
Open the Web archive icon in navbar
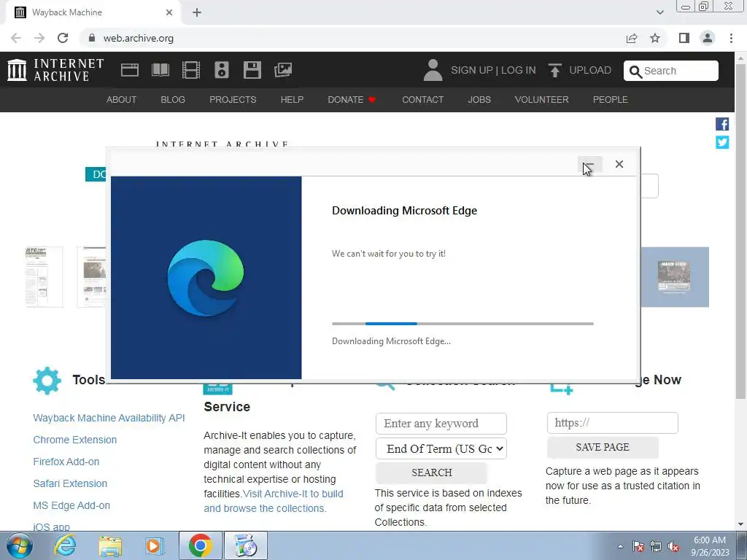[130, 70]
